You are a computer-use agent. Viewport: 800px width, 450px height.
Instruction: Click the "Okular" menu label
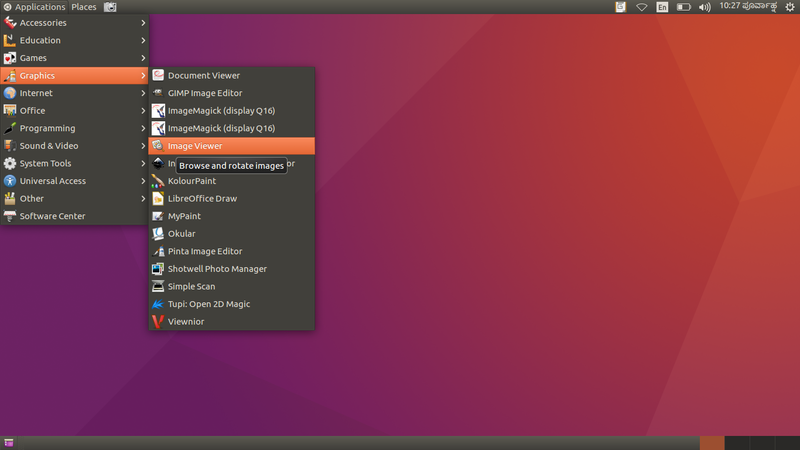(182, 234)
